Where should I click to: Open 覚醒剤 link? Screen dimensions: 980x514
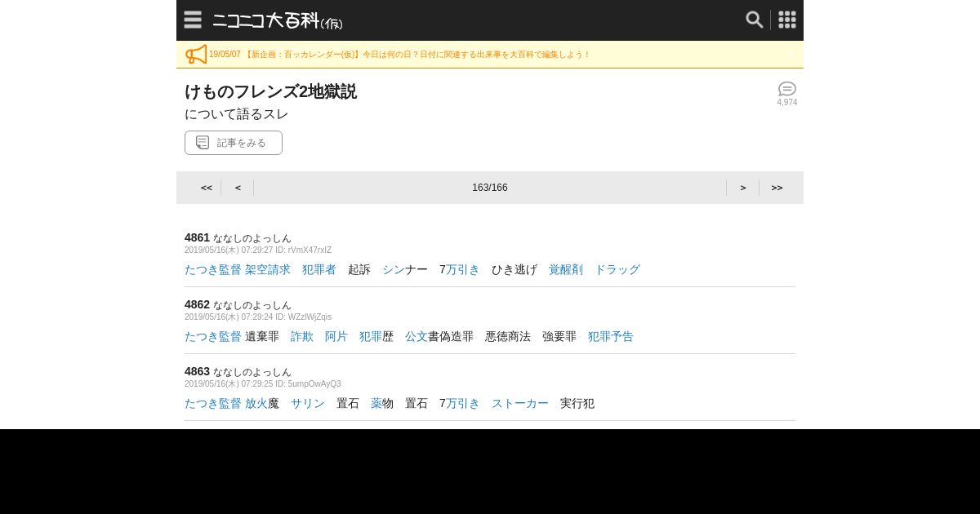click(566, 269)
